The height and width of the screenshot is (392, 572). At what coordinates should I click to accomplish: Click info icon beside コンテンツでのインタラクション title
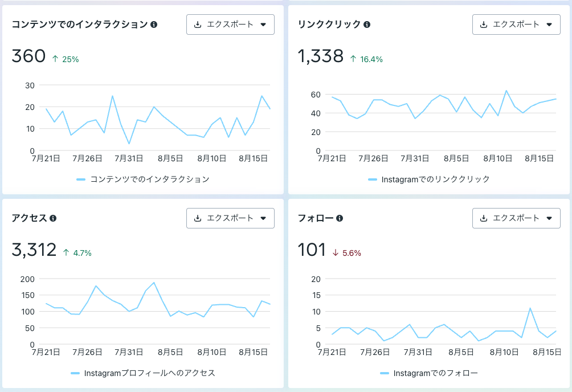(154, 24)
